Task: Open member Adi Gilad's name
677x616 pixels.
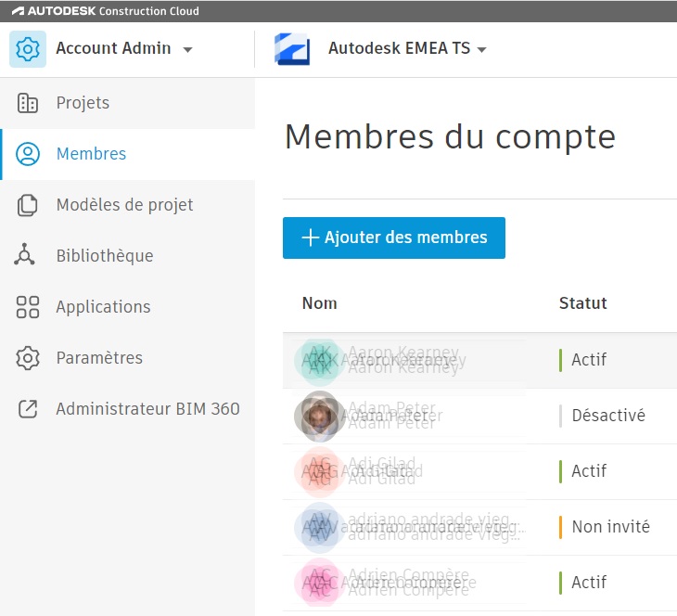Action: 382,471
